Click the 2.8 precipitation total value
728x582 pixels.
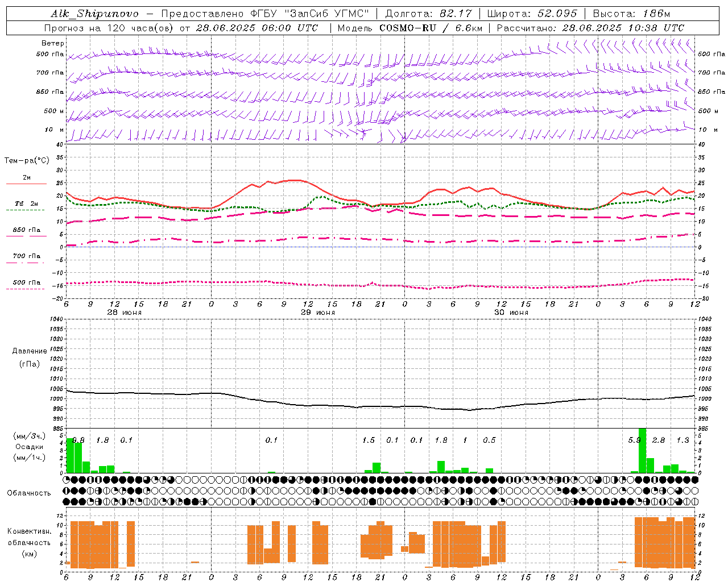point(659,440)
